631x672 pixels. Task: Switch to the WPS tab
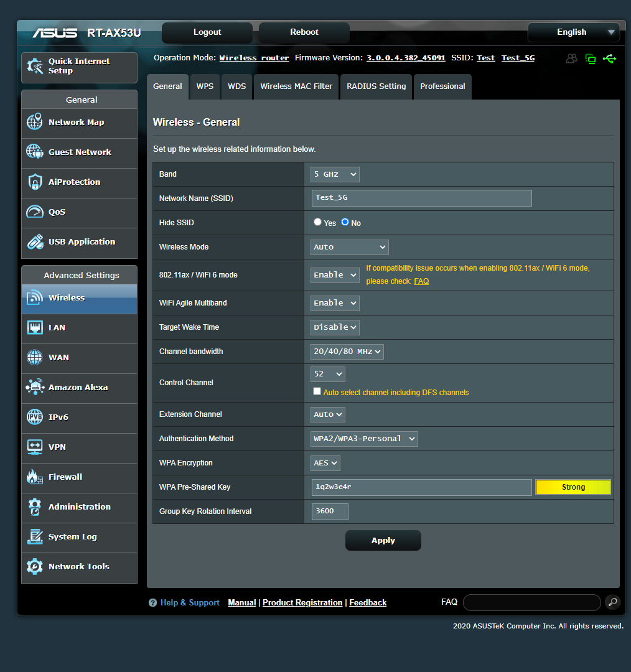point(205,86)
